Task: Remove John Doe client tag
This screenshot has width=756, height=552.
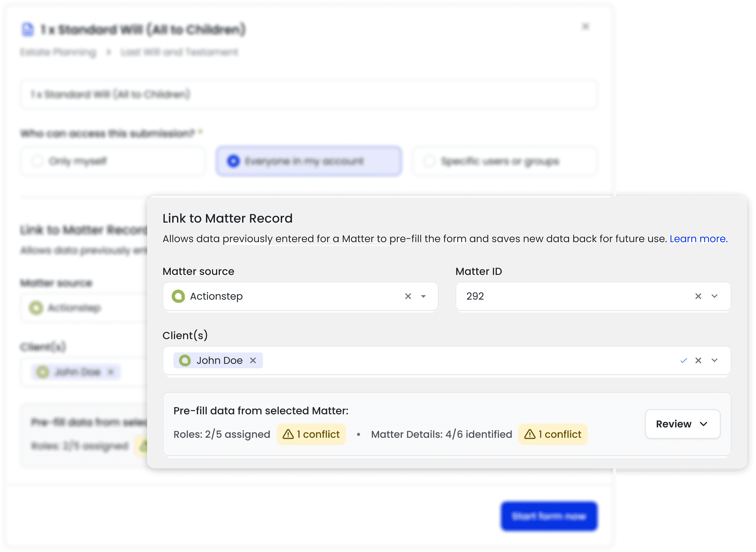Action: (x=253, y=361)
